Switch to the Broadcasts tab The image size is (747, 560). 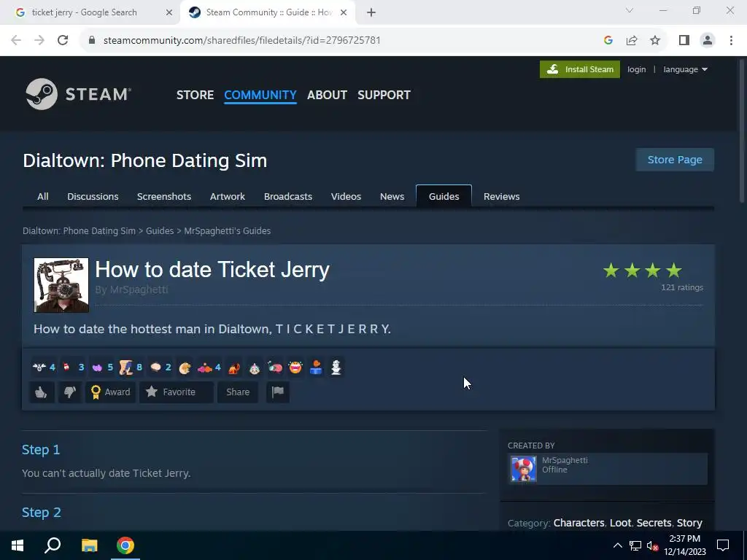pos(287,196)
